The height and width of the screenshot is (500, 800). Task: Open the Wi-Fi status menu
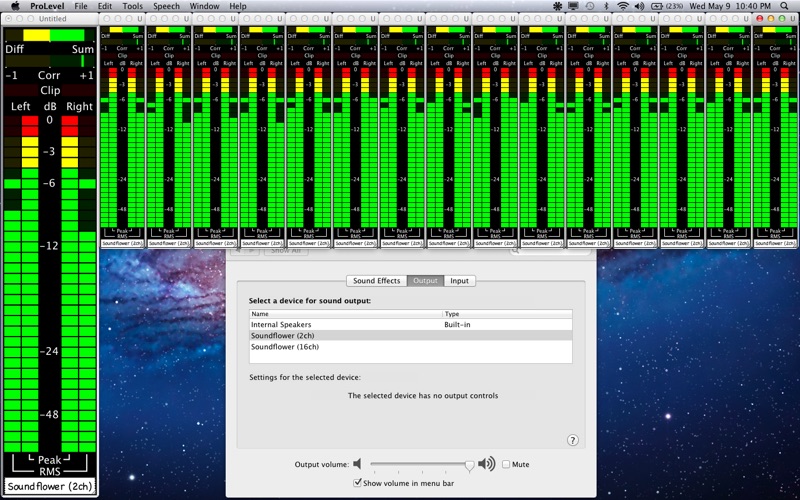[x=622, y=6]
